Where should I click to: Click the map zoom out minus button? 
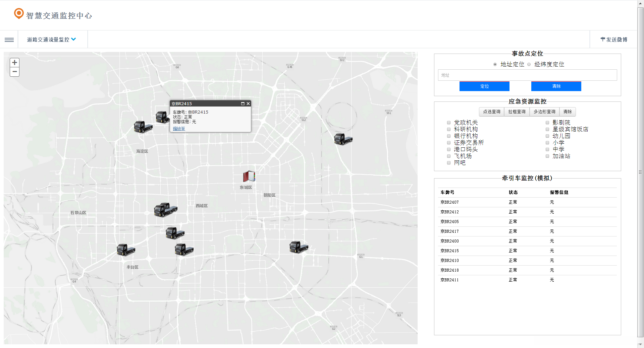[14, 72]
